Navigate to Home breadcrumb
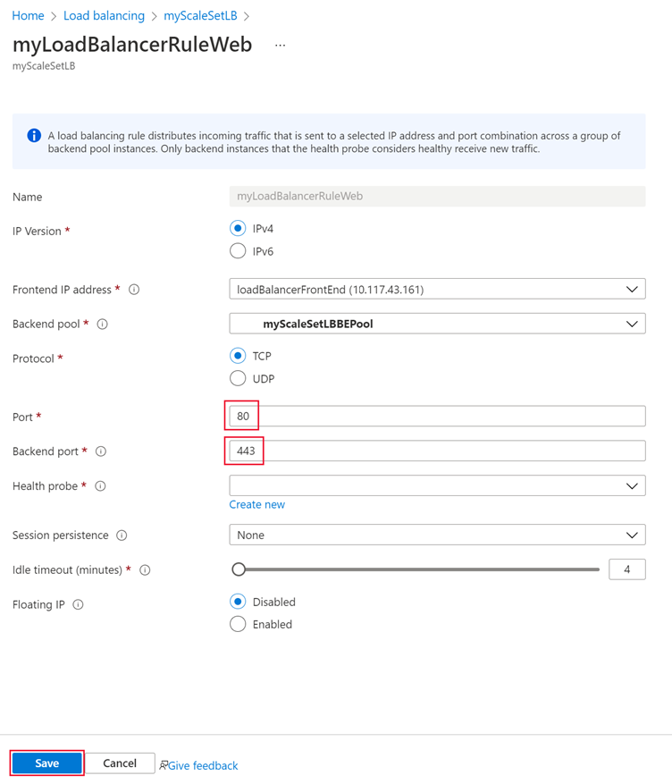Screen dimensions: 672x784 (28, 16)
